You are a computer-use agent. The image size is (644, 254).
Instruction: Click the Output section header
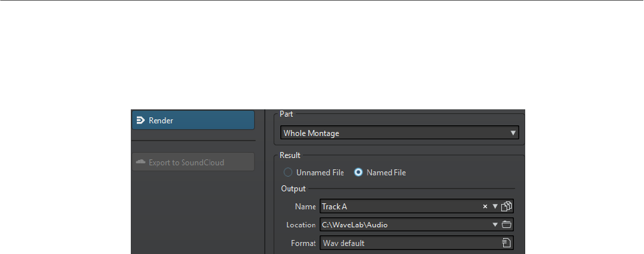pos(293,189)
